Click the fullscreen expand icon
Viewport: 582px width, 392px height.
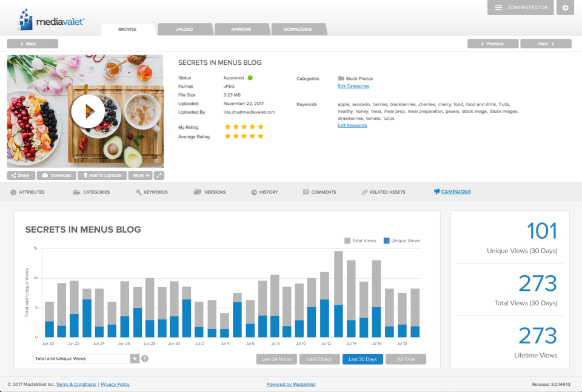[x=159, y=176]
